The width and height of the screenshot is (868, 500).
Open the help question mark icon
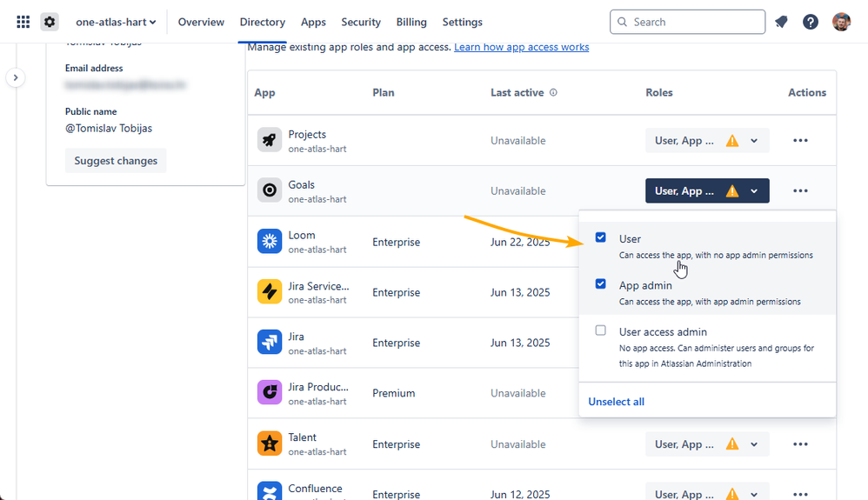pyautogui.click(x=811, y=22)
